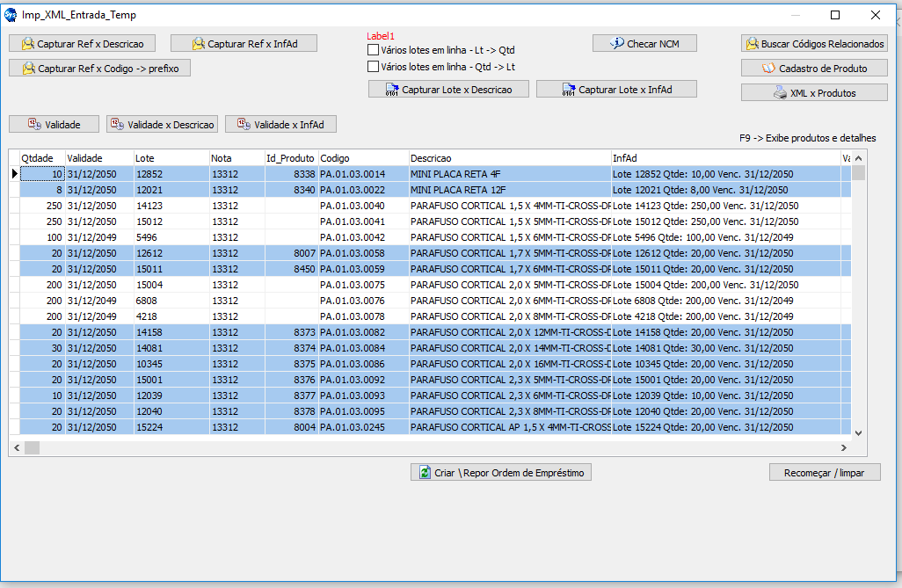Click the Descricao column header
The height and width of the screenshot is (588, 902).
coord(510,158)
